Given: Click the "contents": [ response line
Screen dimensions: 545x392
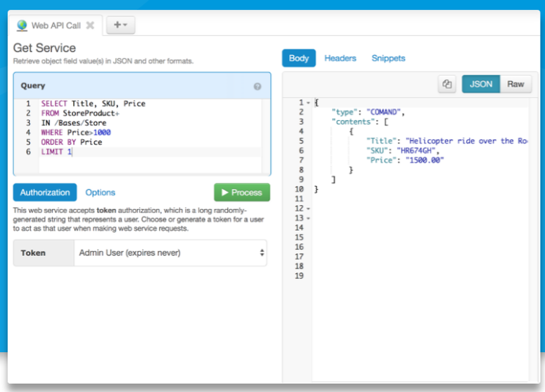Looking at the screenshot, I should pos(360,122).
